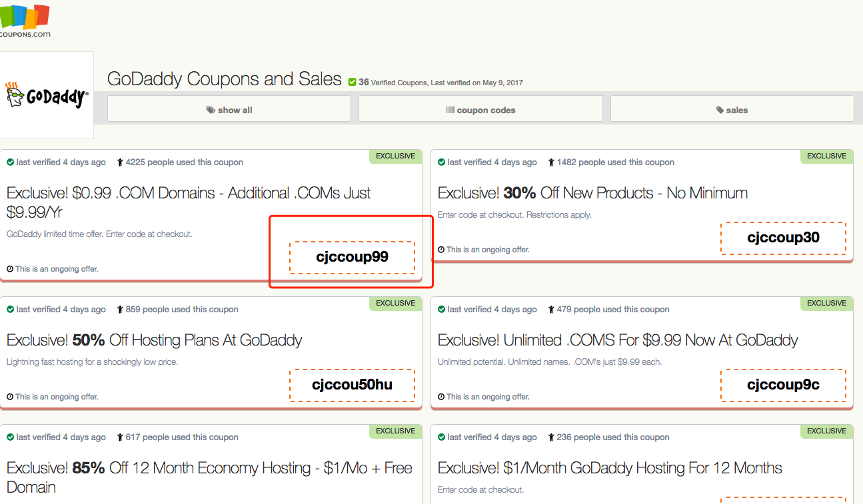The height and width of the screenshot is (504, 863).
Task: Click '479 people used this coupon' text
Action: tap(613, 310)
